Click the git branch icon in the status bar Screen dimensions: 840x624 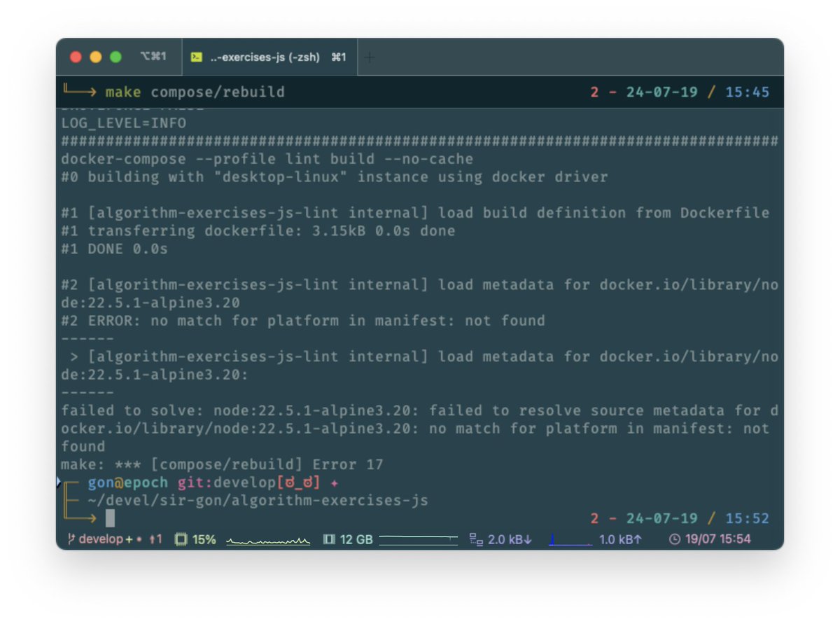[71, 539]
